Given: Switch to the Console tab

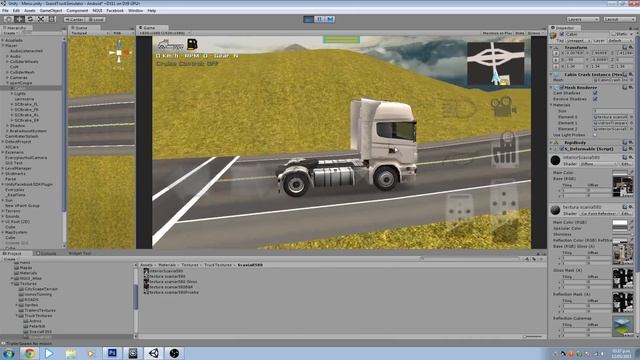Looking at the screenshot, I should pyautogui.click(x=47, y=253).
